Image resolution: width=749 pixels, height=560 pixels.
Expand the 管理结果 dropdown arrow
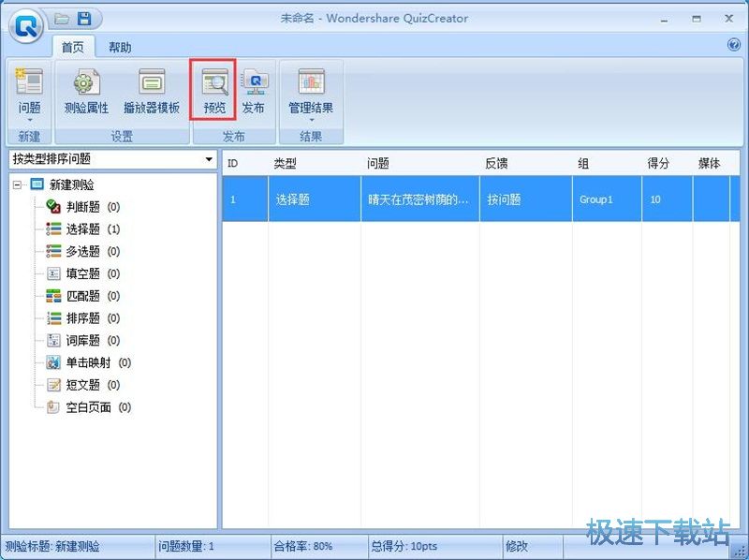click(311, 120)
